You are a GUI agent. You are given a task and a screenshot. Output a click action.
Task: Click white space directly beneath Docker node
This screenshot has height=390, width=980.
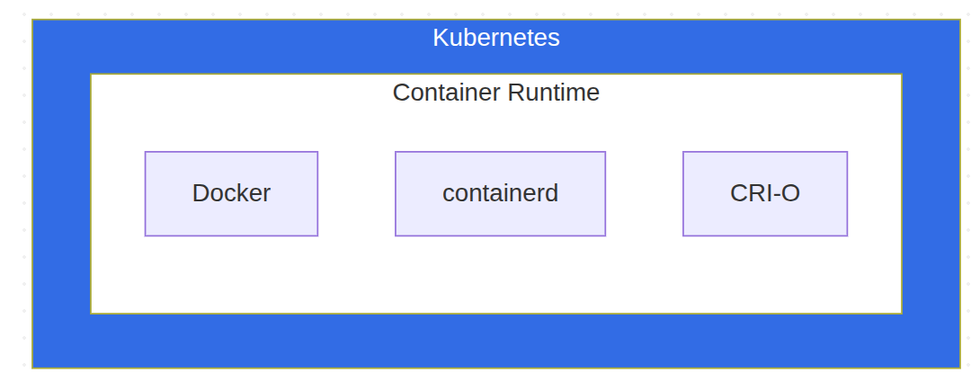(231, 274)
